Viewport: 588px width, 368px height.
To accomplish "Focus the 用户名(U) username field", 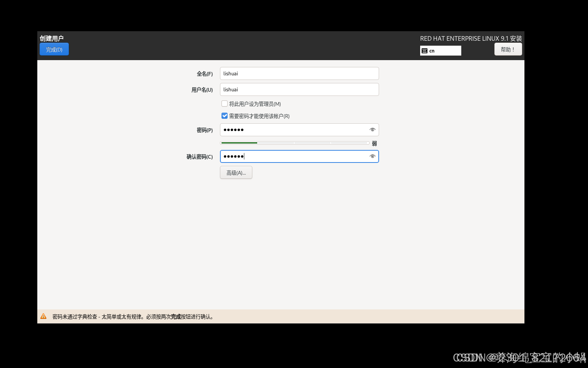I will [x=300, y=89].
